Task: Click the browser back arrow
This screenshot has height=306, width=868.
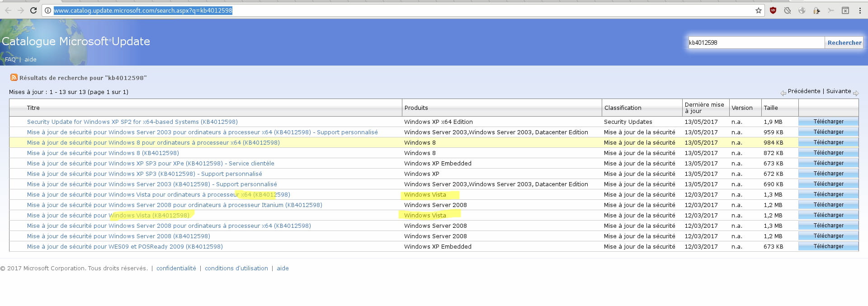Action: point(8,10)
